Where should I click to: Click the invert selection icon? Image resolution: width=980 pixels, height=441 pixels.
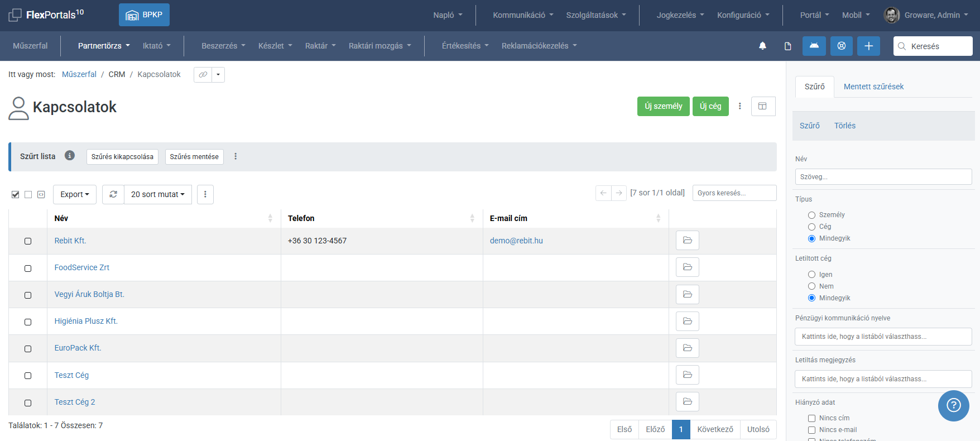tap(41, 194)
